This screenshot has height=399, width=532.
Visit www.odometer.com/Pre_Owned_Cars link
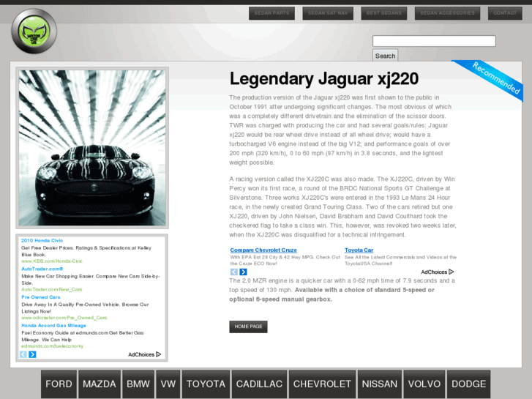(x=64, y=318)
